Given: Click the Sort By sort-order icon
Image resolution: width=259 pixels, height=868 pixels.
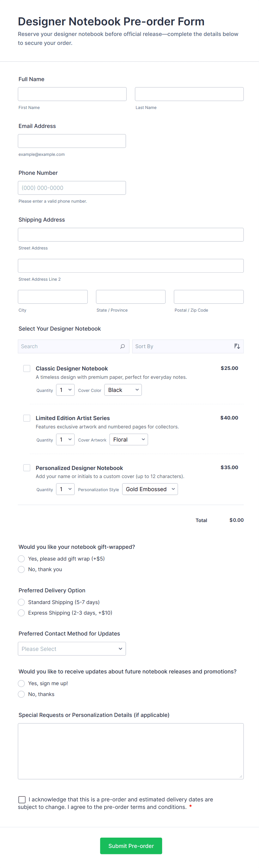Looking at the screenshot, I should click(237, 346).
